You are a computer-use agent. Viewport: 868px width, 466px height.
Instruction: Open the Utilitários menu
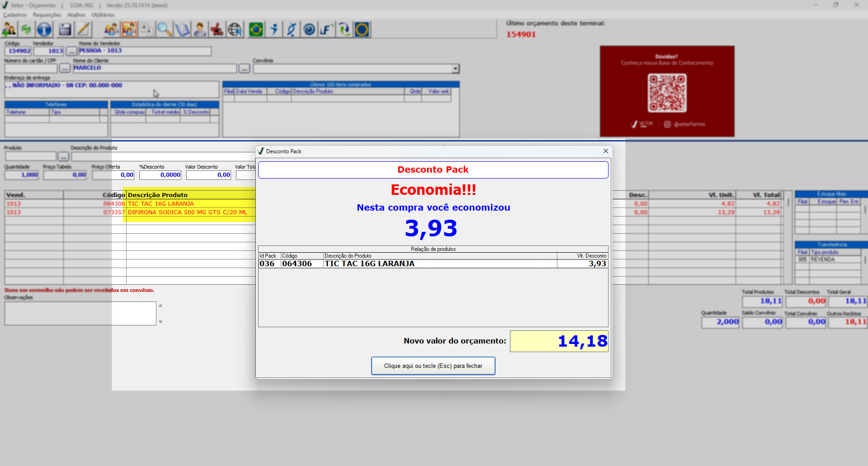pos(103,15)
